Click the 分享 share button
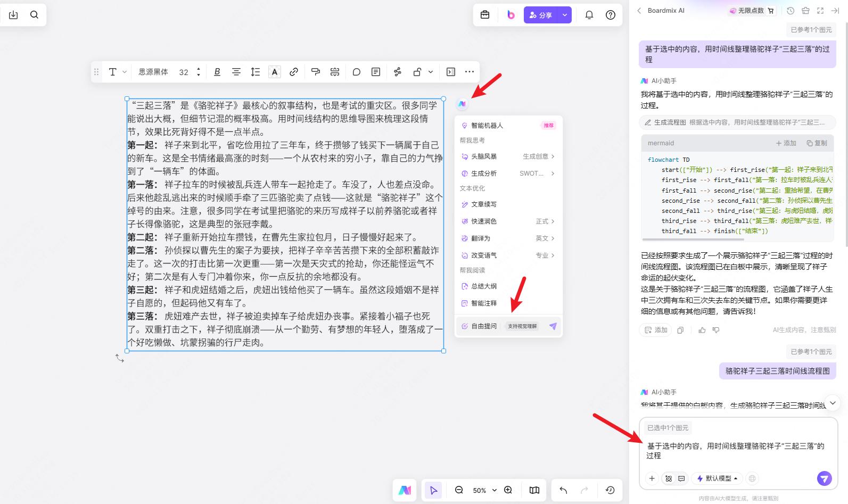This screenshot has height=504, width=848. (x=540, y=15)
